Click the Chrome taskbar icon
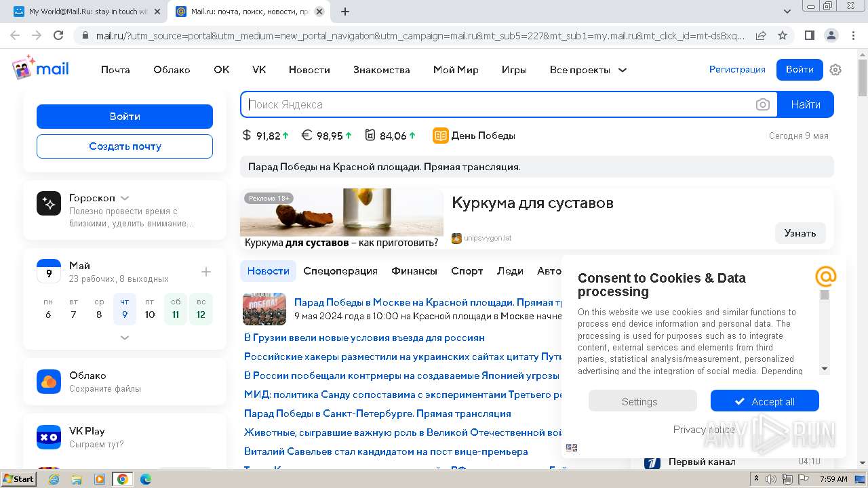The width and height of the screenshot is (868, 488). tap(122, 479)
